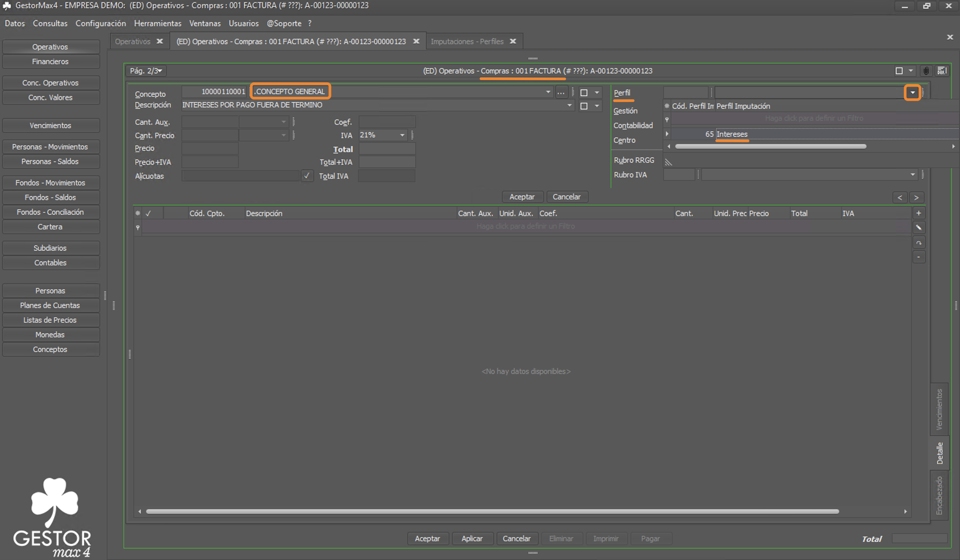Remove row with the minus icon

coord(918,257)
